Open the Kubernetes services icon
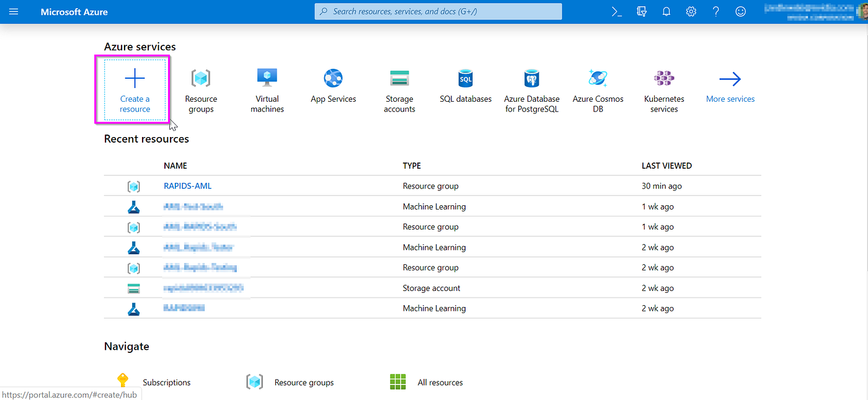The height and width of the screenshot is (400, 868). coord(664,78)
